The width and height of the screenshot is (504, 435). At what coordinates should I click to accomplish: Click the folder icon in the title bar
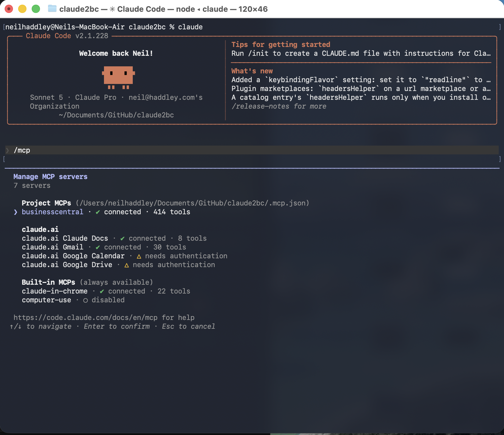(52, 9)
